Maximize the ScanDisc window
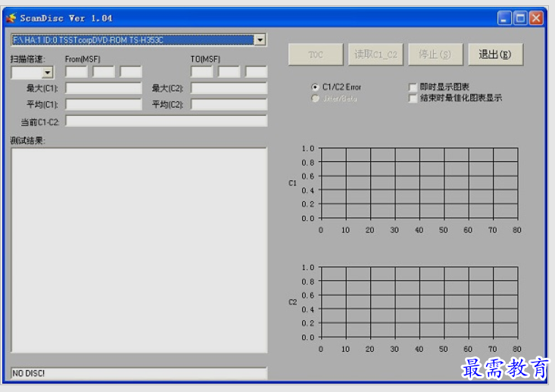The width and height of the screenshot is (555, 392). point(520,17)
